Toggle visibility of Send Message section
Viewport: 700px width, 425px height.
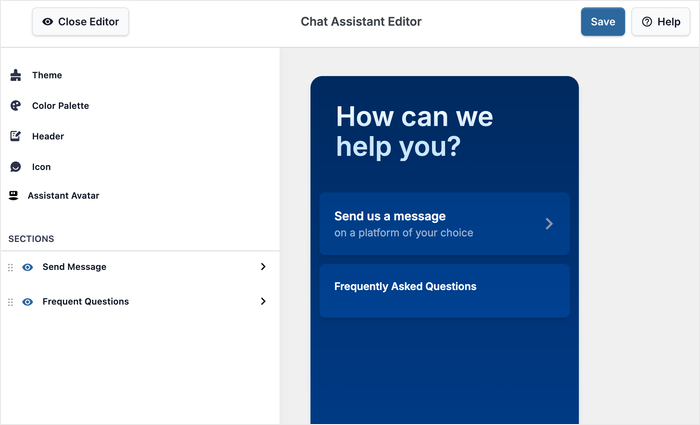(28, 267)
